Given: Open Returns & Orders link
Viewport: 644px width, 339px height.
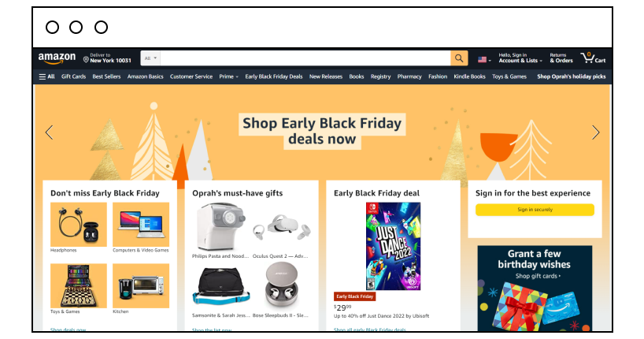Looking at the screenshot, I should (561, 58).
